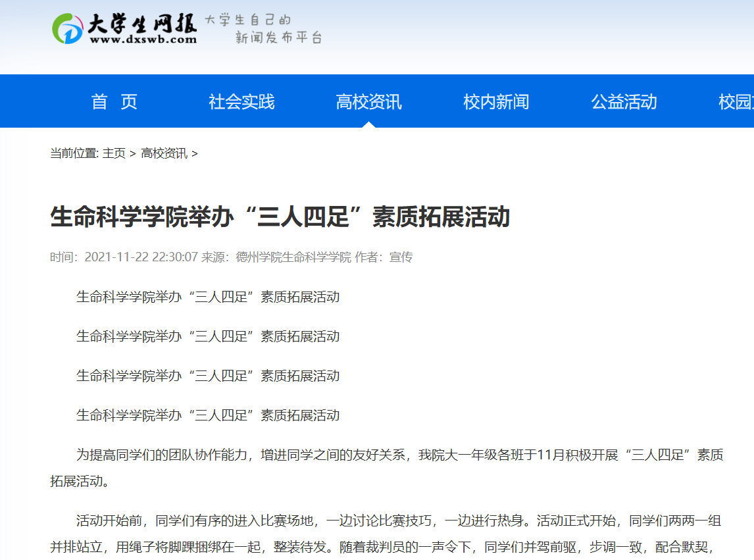The width and height of the screenshot is (754, 560).
Task: Click the www.dxswb.com address under the logo
Action: (143, 39)
